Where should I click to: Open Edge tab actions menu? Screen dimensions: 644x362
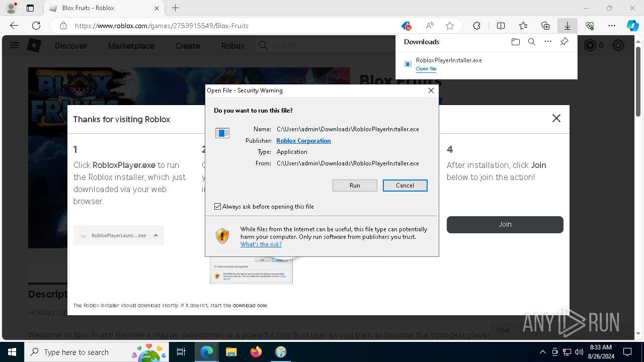pyautogui.click(x=30, y=8)
